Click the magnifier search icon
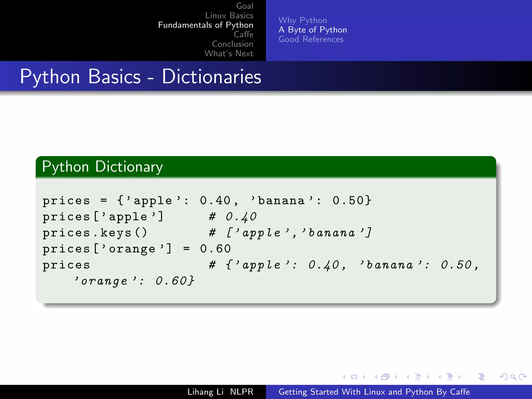The width and height of the screenshot is (532, 399). coord(513,377)
